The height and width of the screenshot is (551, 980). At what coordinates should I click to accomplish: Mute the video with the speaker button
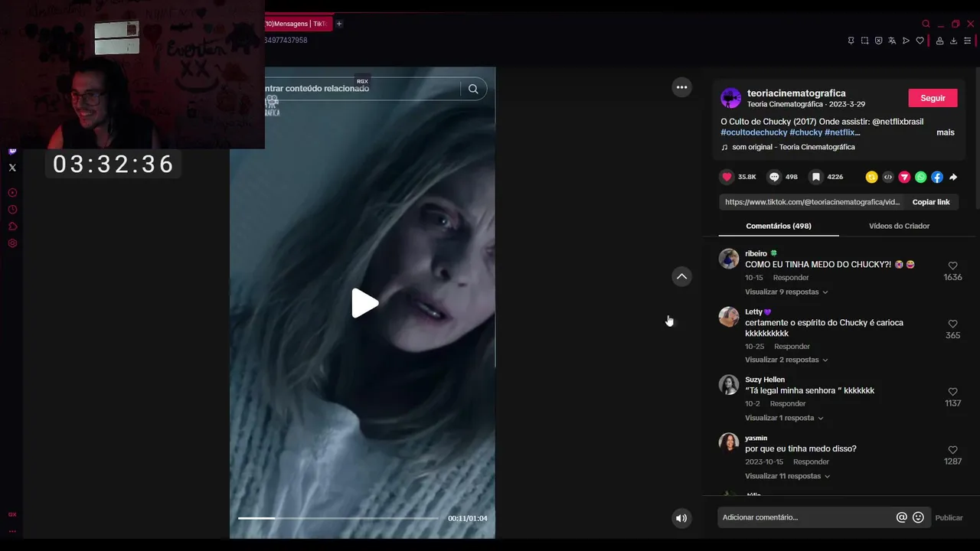pyautogui.click(x=681, y=518)
